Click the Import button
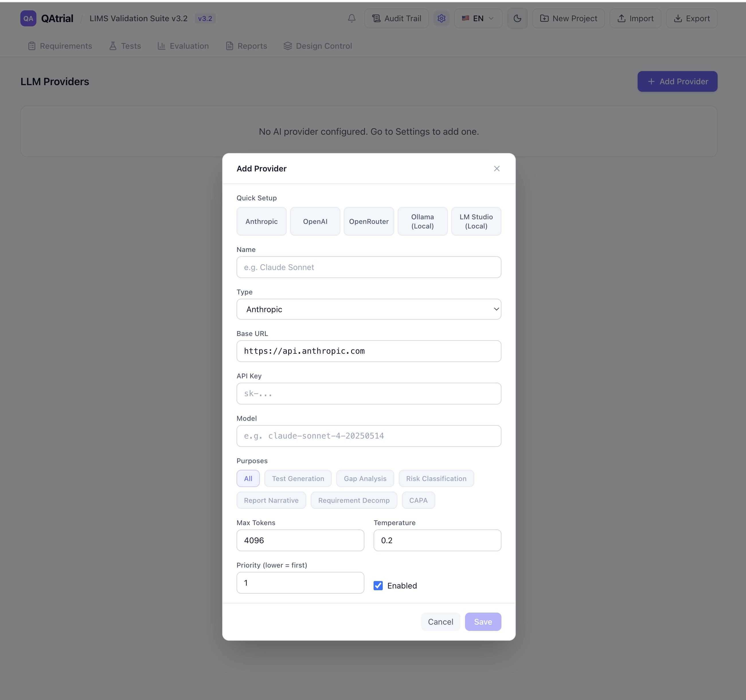The image size is (746, 700). coord(635,18)
